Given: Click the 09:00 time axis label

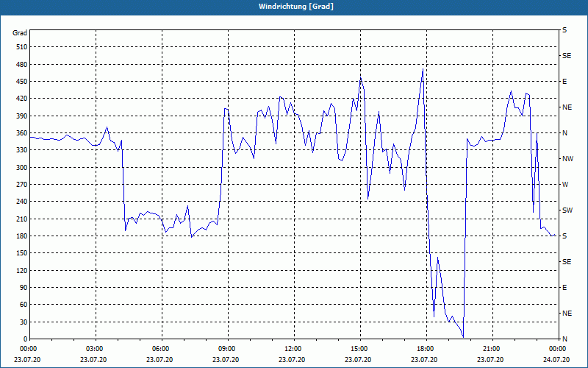Looking at the screenshot, I should click(x=226, y=349).
